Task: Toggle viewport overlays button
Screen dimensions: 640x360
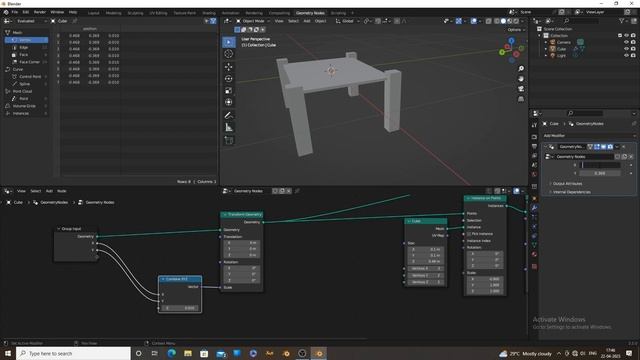Action: coord(474,21)
